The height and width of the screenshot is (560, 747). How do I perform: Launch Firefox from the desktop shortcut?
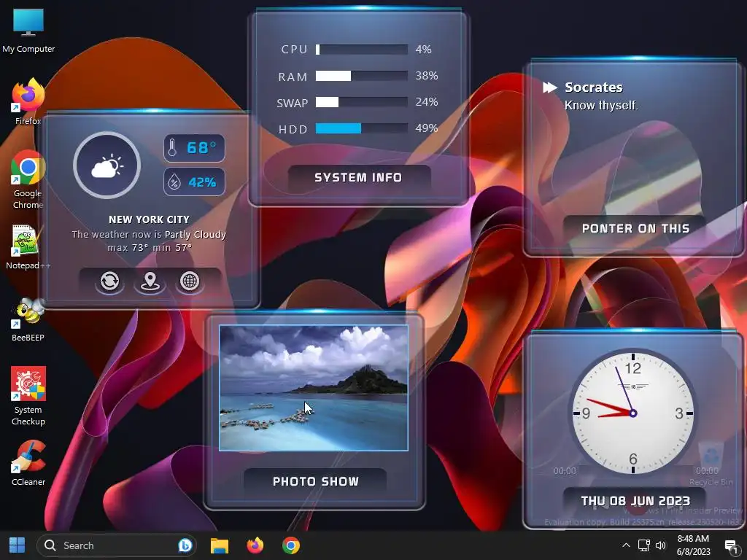click(x=28, y=102)
